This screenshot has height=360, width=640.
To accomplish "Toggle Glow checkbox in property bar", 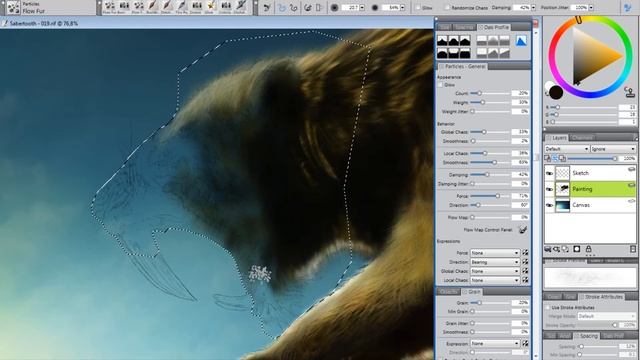I will 418,8.
